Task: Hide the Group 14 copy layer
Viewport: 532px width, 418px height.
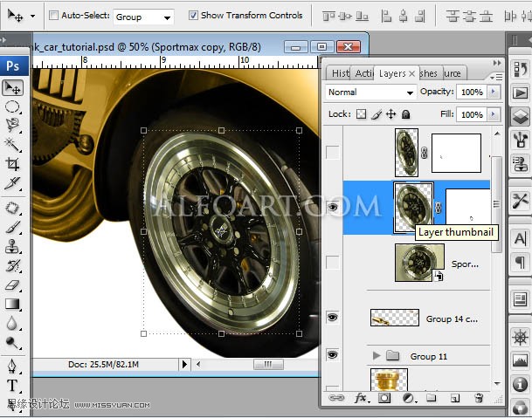Action: (x=332, y=318)
